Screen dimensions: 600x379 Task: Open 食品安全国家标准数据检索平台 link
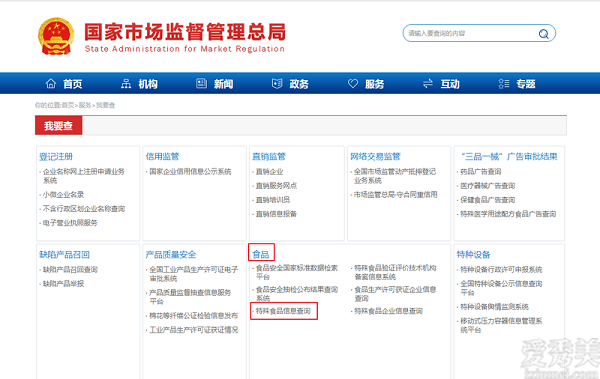coord(297,272)
